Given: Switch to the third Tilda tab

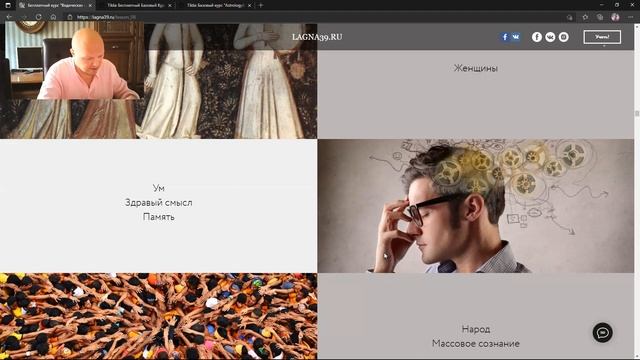Looking at the screenshot, I should (x=216, y=5).
